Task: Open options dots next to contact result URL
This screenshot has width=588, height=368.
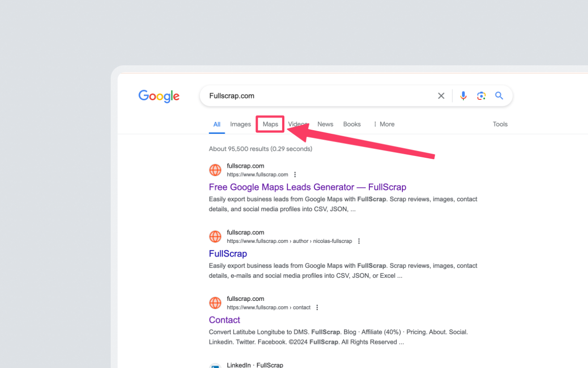Action: 317,307
